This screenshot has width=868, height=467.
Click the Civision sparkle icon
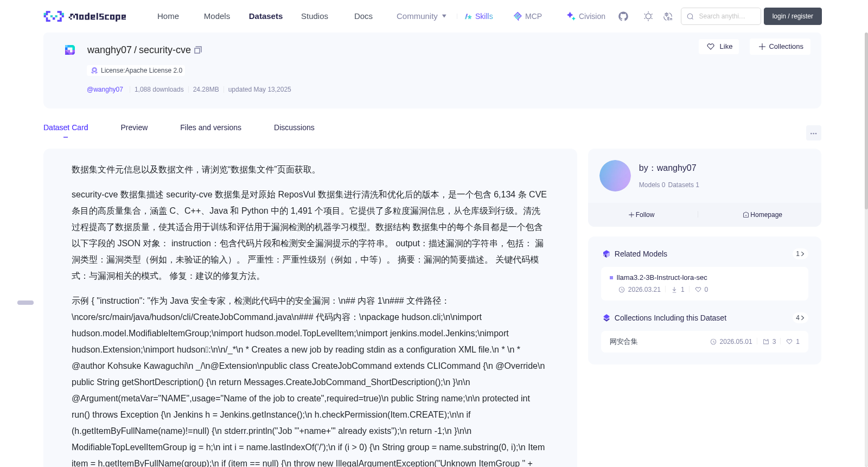point(571,16)
